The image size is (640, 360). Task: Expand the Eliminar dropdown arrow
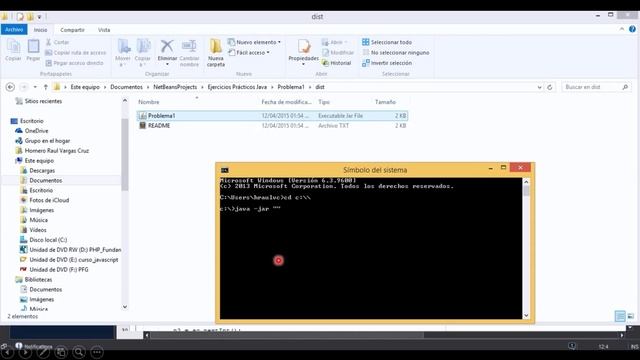(167, 64)
